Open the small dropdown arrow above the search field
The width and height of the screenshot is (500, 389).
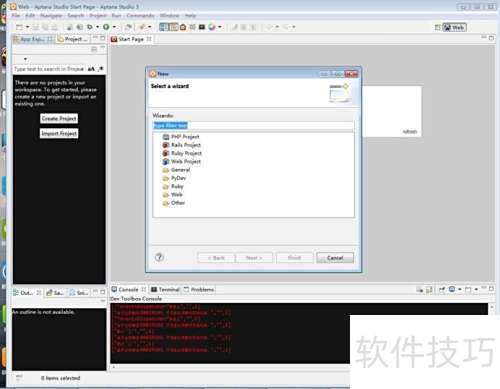pyautogui.click(x=25, y=59)
